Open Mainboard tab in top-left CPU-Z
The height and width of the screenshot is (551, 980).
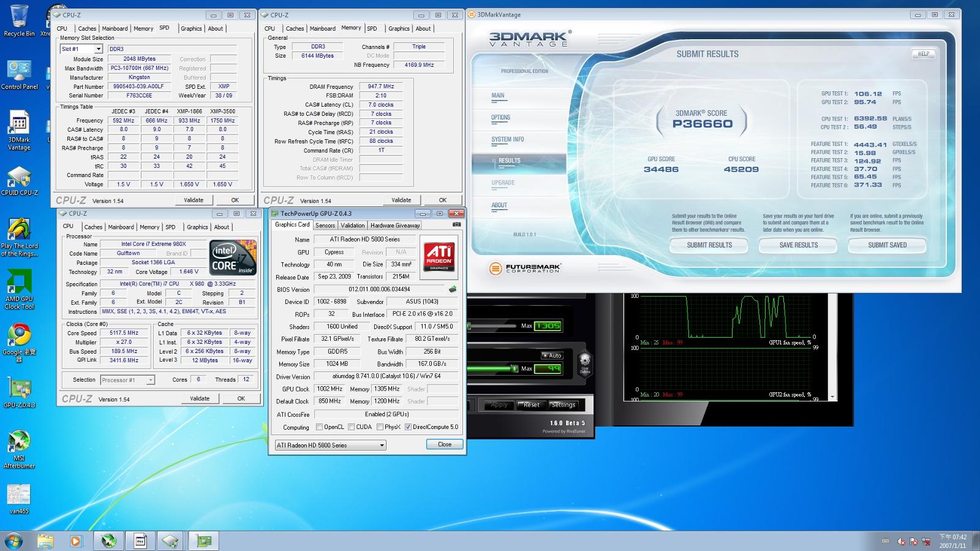point(115,29)
